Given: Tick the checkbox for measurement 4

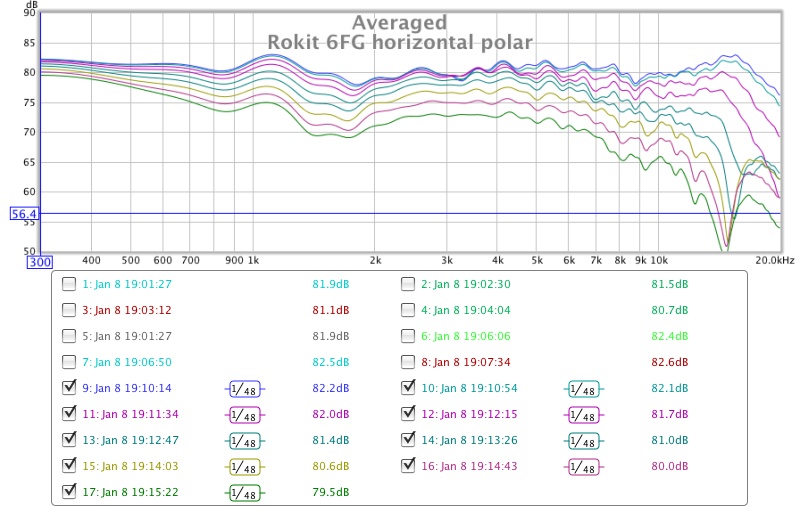Looking at the screenshot, I should pyautogui.click(x=408, y=310).
